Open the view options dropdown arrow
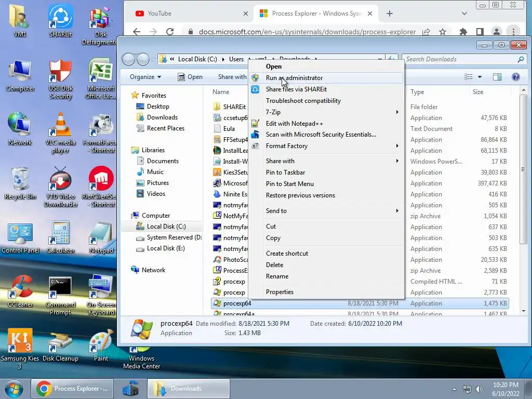532x399 pixels. (480, 77)
